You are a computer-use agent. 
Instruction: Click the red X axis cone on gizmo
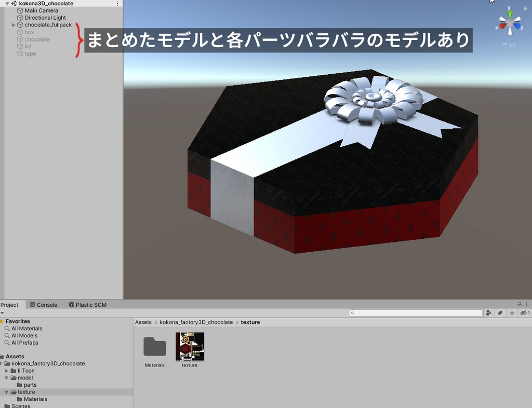coord(502,25)
